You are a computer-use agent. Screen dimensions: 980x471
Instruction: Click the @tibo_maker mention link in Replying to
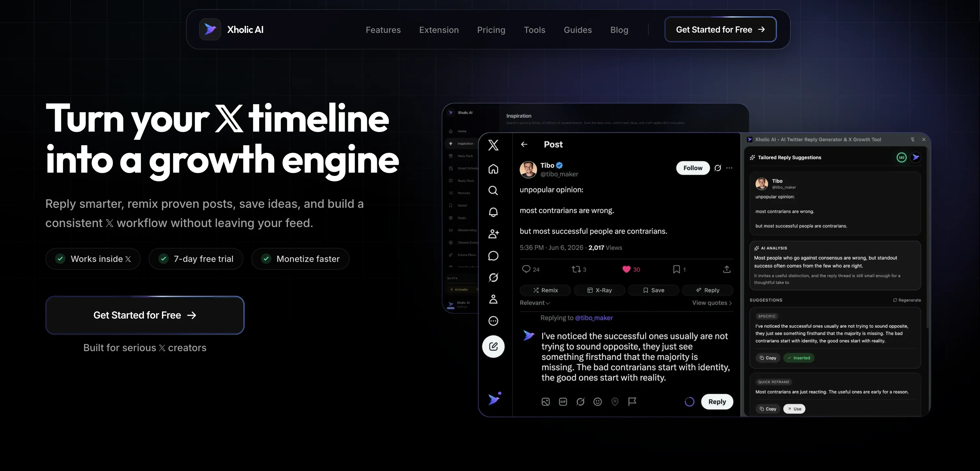[594, 318]
